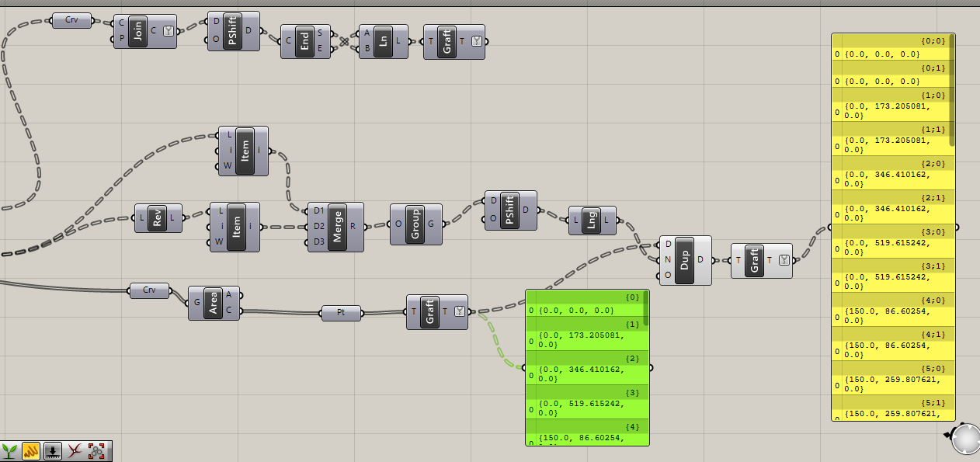Viewport: 980px width, 462px height.
Task: Select the Merge component
Action: click(337, 227)
